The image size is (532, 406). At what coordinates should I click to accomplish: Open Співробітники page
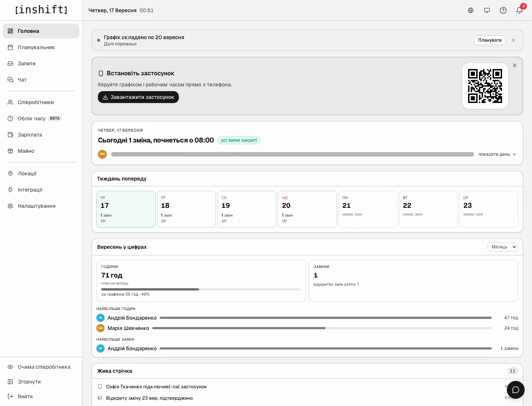pos(41,102)
